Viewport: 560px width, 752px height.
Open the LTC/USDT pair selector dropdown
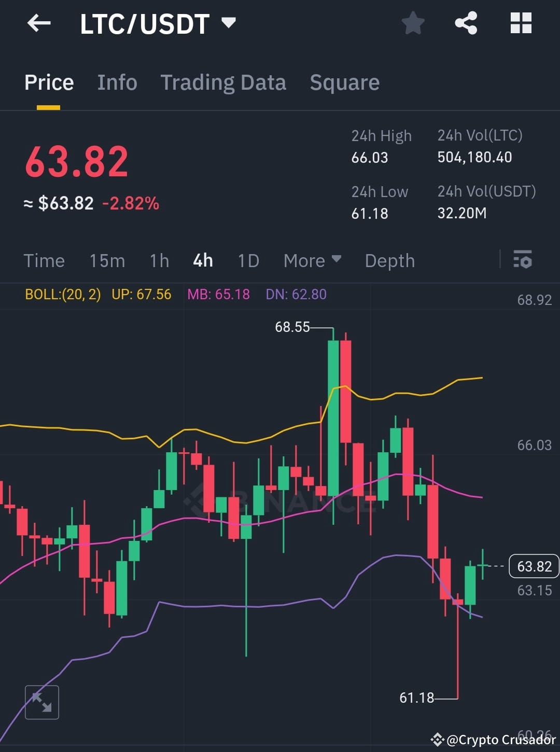[x=156, y=23]
